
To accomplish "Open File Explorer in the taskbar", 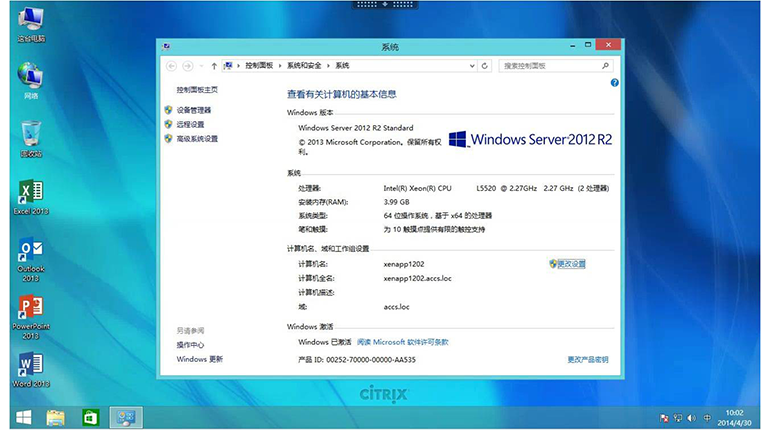I will (55, 418).
